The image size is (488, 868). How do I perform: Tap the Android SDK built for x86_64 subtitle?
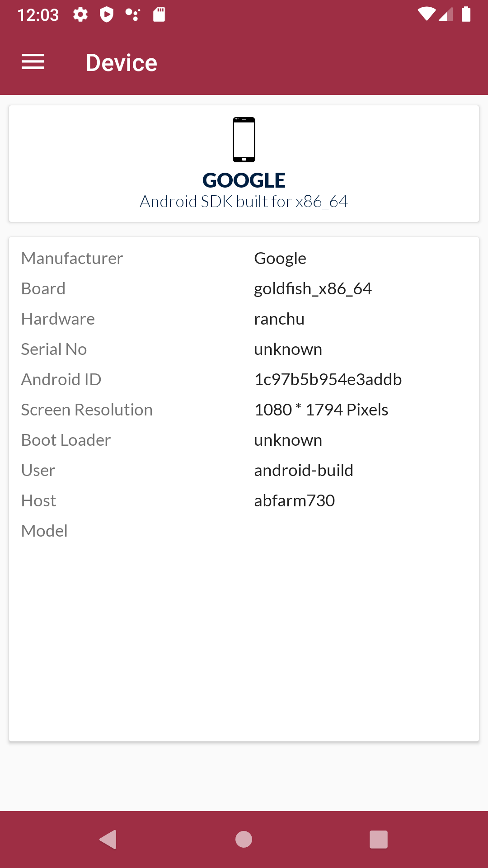coord(244,202)
